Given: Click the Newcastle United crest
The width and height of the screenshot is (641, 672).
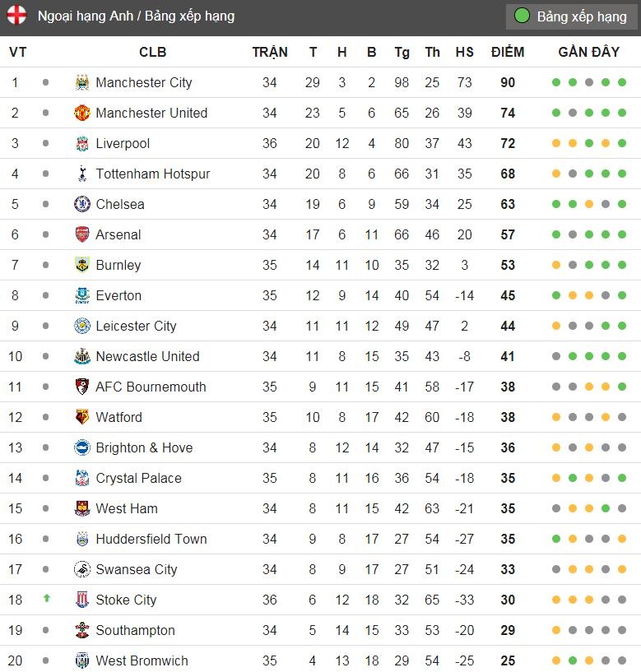Looking at the screenshot, I should (x=81, y=356).
